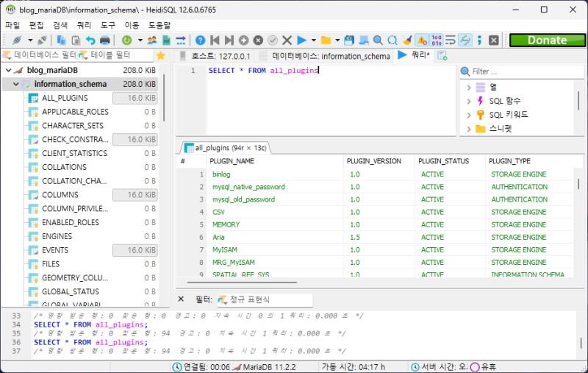Expand the SQL 키워드 helper node
This screenshot has height=373, width=588.
(x=469, y=115)
